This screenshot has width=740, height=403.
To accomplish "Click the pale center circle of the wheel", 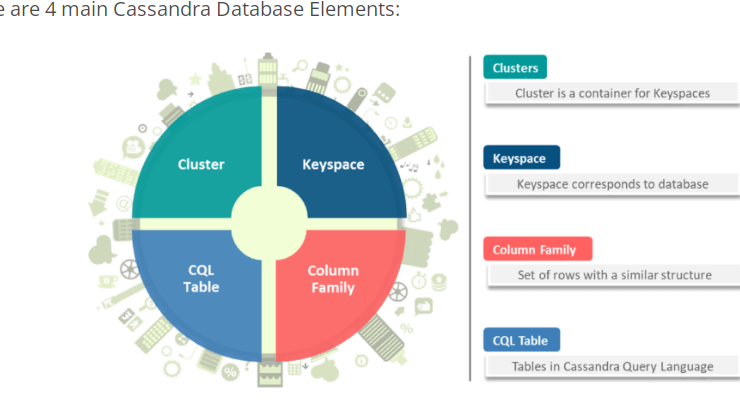I will coord(269,223).
